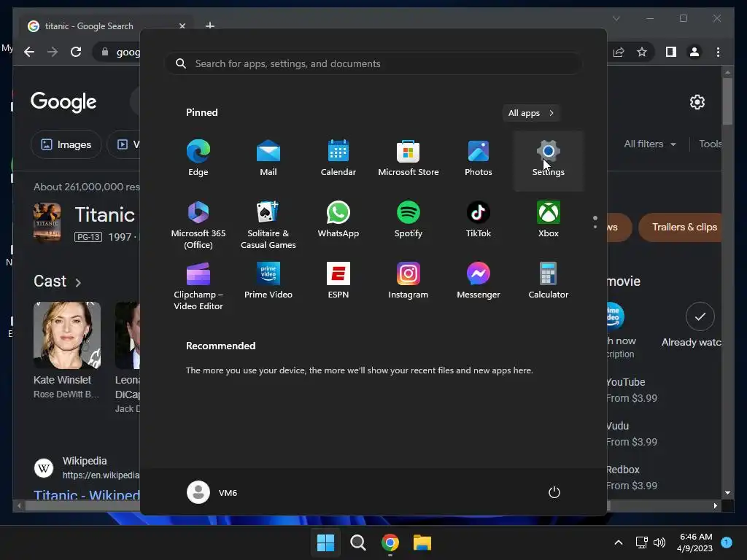Screen dimensions: 747x560
Task: Open Chrome three-dot menu
Action: pos(718,52)
